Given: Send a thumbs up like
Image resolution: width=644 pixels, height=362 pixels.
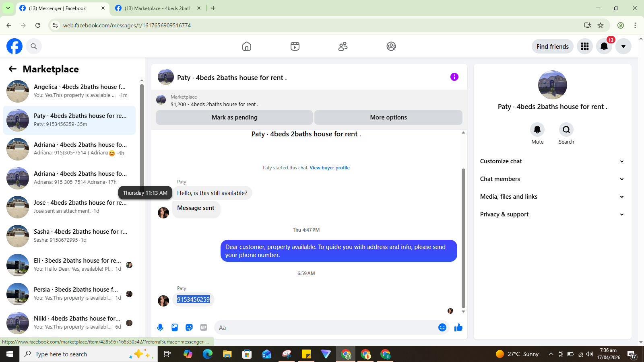Looking at the screenshot, I should click(x=458, y=327).
